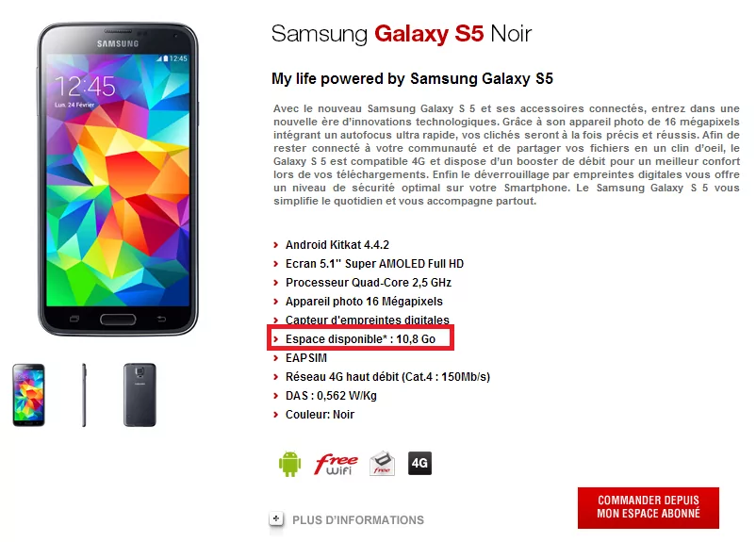Open the PLUS D'INFORMATIONS section label
Screen dimensions: 756x542
pyautogui.click(x=358, y=520)
